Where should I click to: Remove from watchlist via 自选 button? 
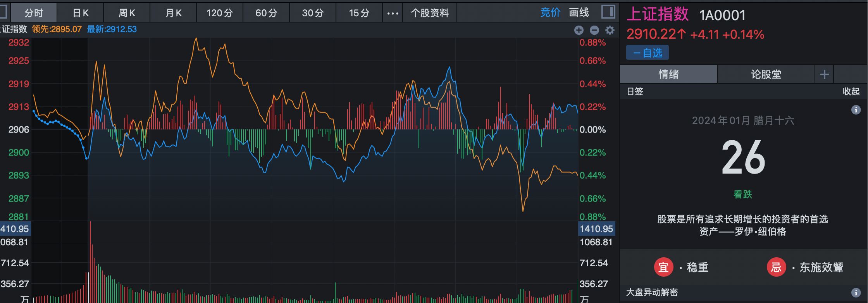[x=648, y=53]
